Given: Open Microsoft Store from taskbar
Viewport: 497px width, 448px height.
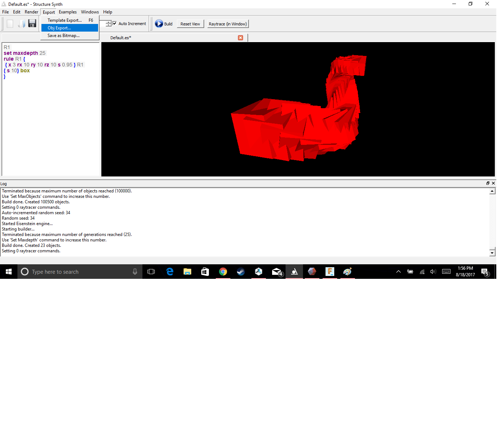Looking at the screenshot, I should pyautogui.click(x=205, y=272).
